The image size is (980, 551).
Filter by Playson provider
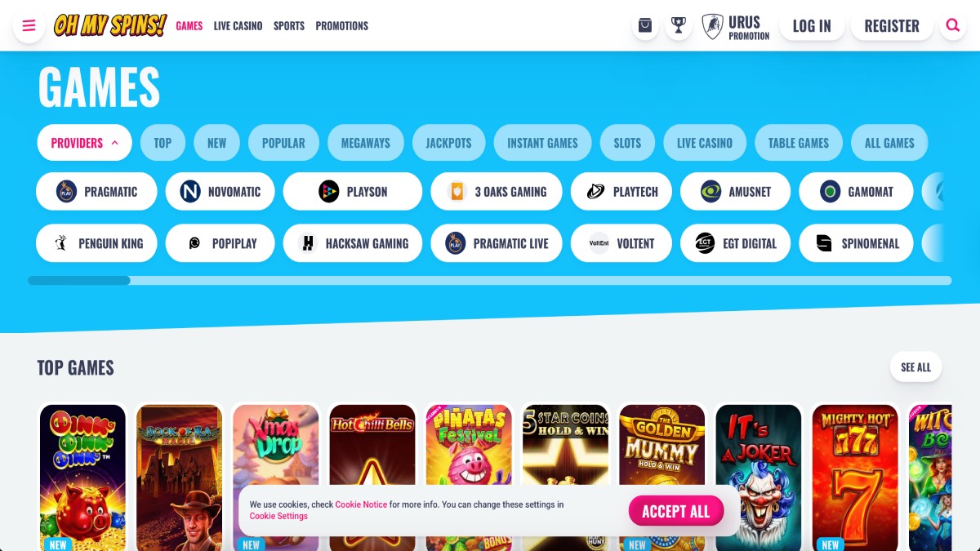point(353,192)
